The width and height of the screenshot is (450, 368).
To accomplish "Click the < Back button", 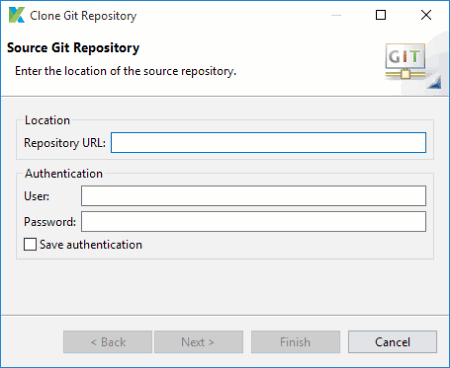I will point(108,342).
